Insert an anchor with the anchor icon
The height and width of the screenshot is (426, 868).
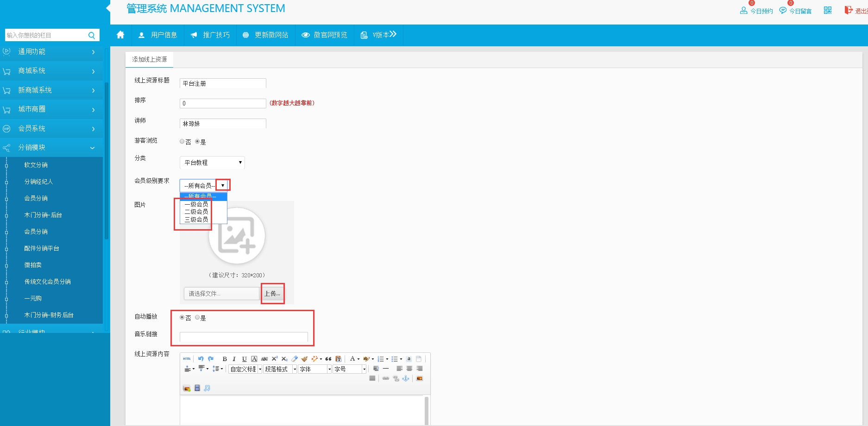tap(406, 378)
